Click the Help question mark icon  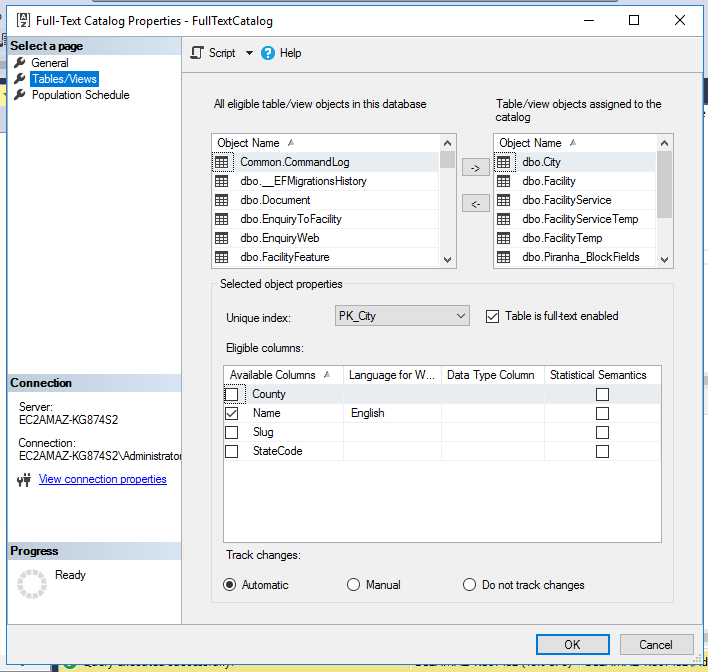click(268, 53)
